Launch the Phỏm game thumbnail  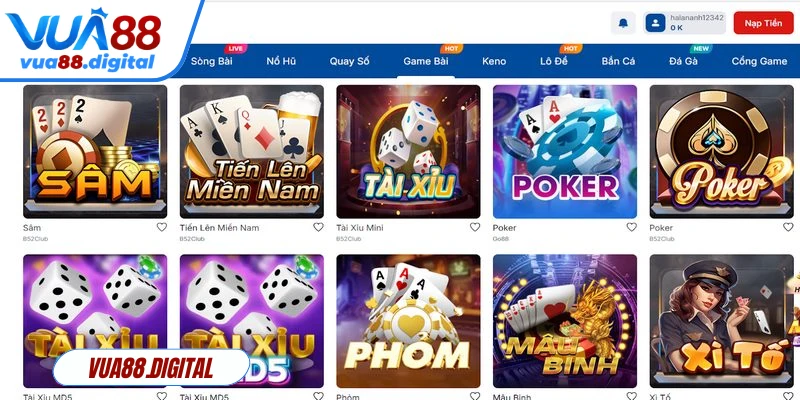pyautogui.click(x=408, y=321)
